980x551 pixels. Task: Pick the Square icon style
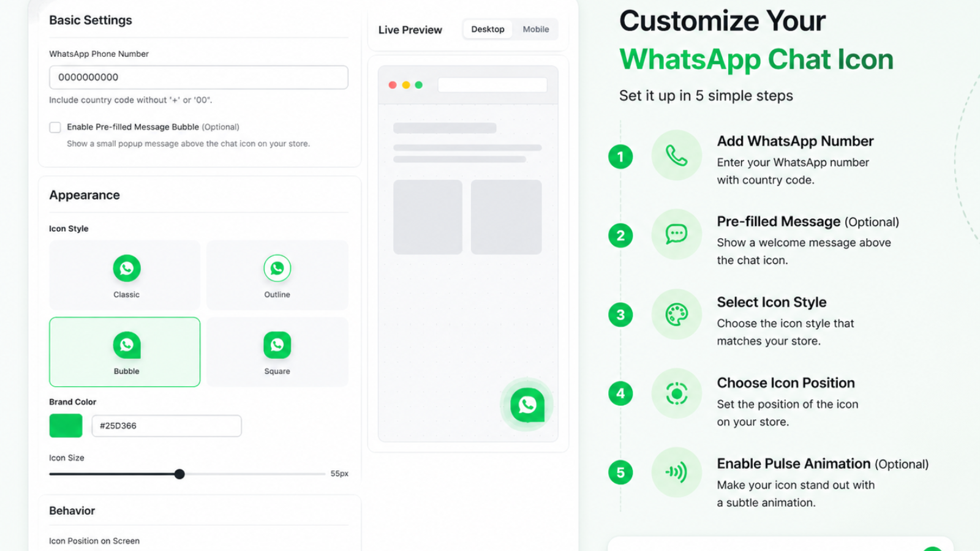[x=277, y=352]
